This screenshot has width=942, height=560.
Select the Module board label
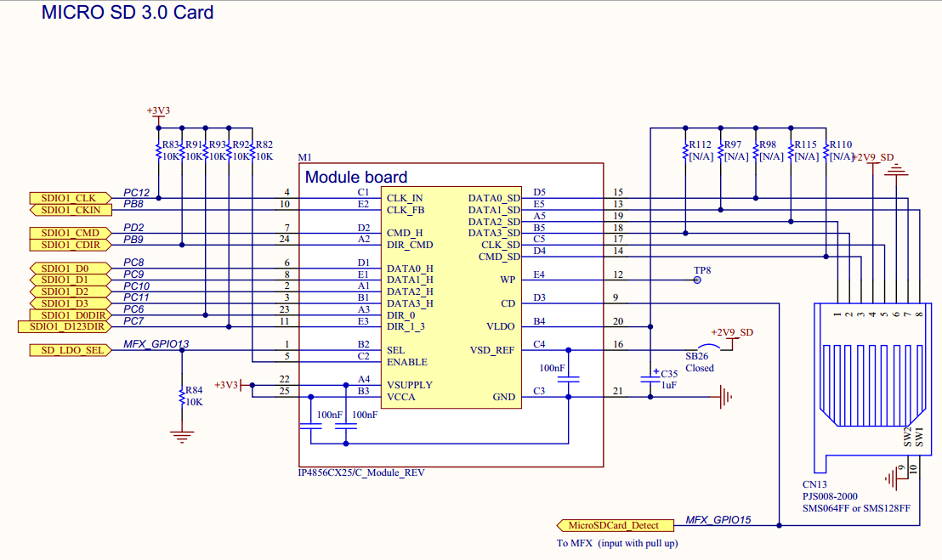356,177
